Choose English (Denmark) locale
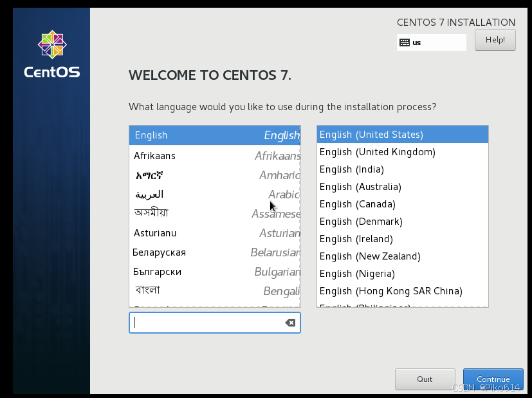This screenshot has width=532, height=398. [x=403, y=222]
